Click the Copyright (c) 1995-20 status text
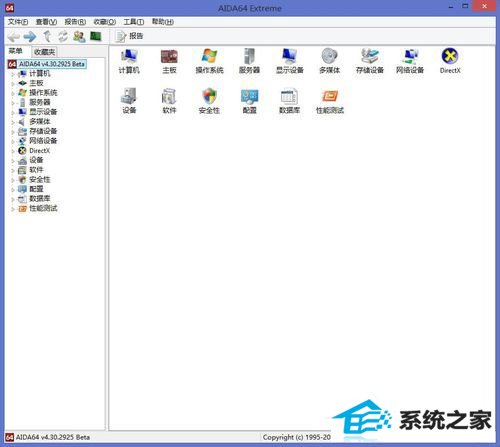Screen dimensions: 500x447 tap(297, 437)
